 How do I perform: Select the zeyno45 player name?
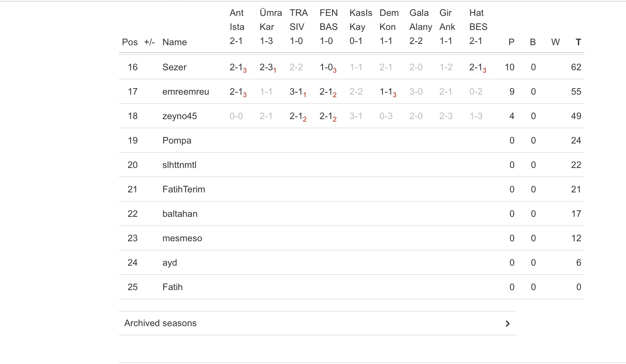(179, 116)
